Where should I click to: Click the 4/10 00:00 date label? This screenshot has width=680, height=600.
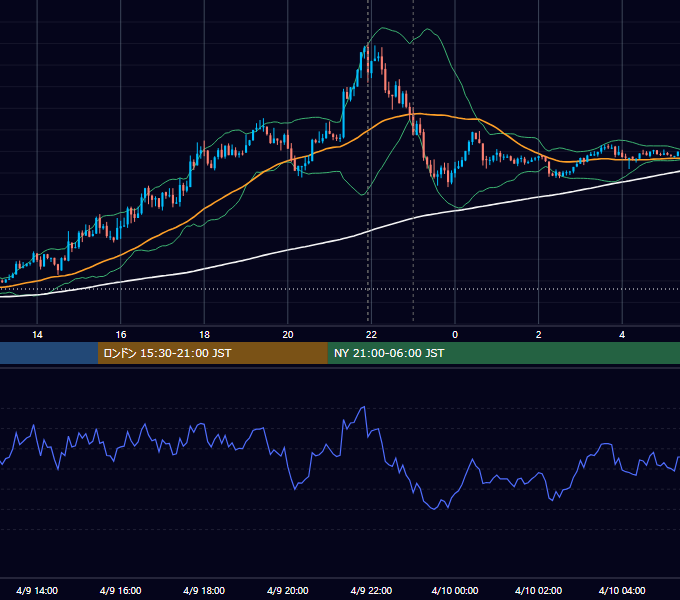tap(455, 591)
